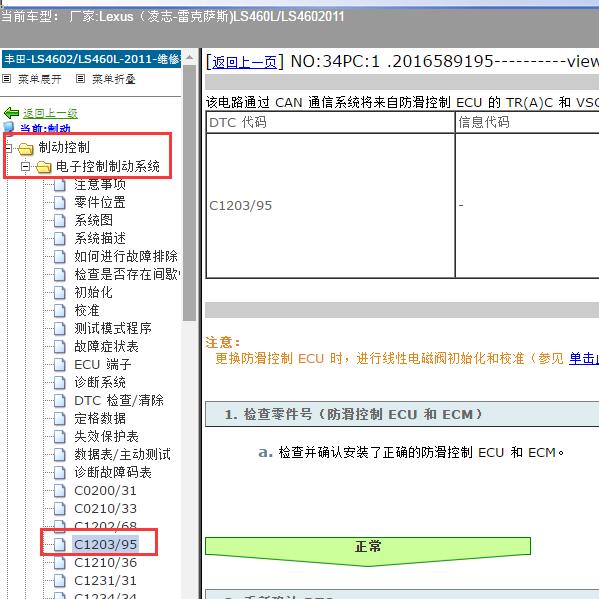Image resolution: width=599 pixels, height=599 pixels.
Task: Select the highlighted C1203/95 item
Action: pyautogui.click(x=105, y=544)
